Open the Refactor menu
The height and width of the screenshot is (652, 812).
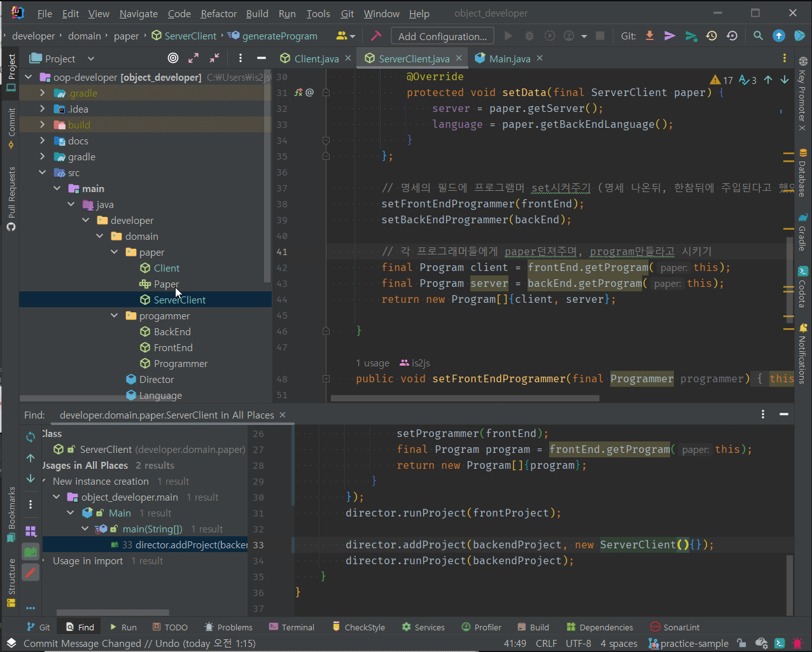pyautogui.click(x=218, y=13)
